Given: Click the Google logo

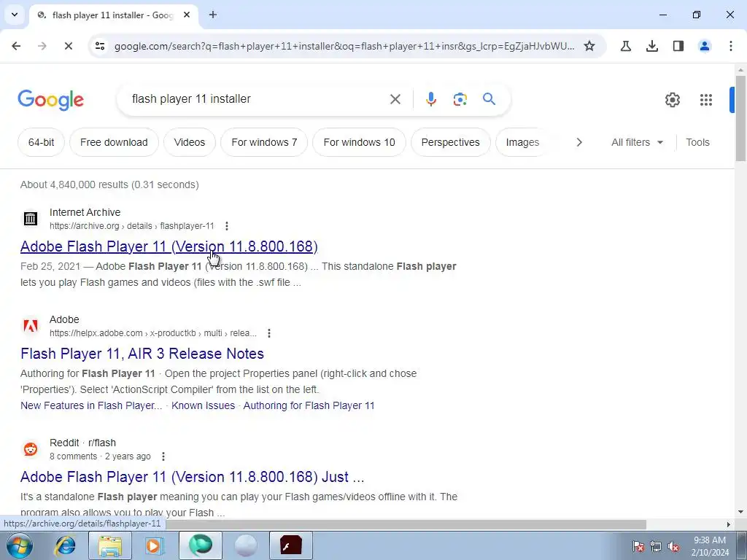Looking at the screenshot, I should [x=50, y=99].
